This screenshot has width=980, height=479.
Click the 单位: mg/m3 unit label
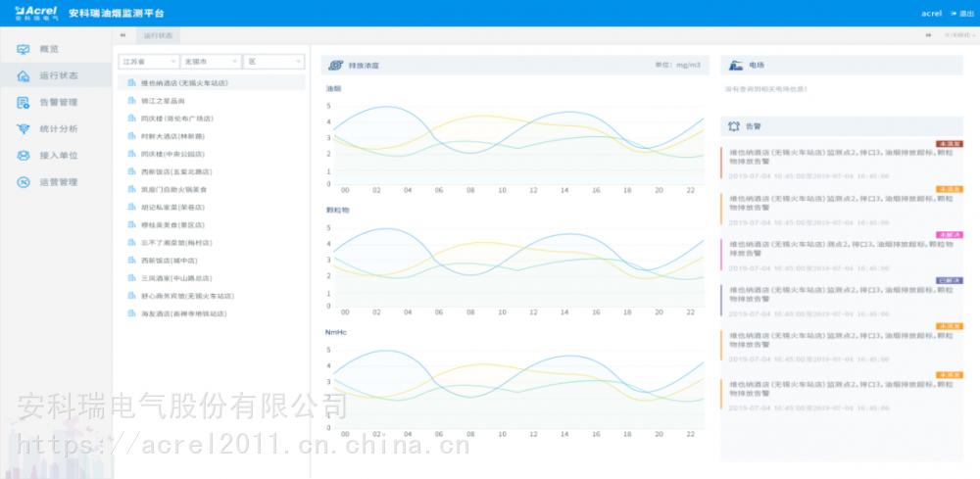[677, 65]
